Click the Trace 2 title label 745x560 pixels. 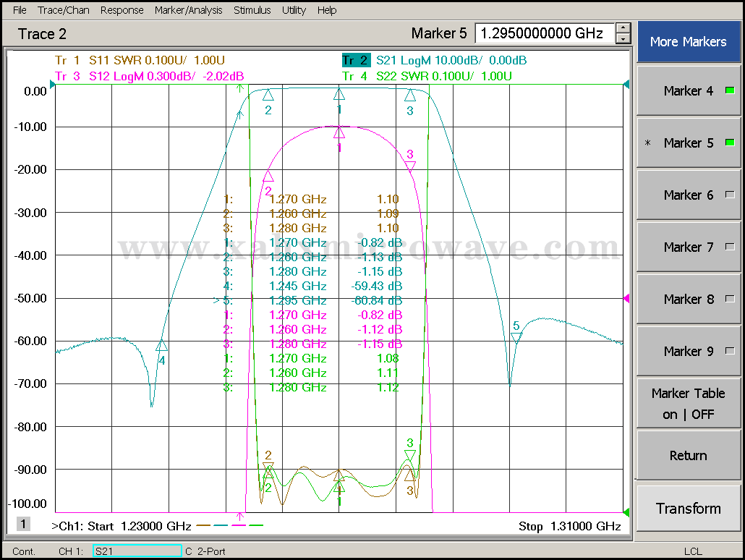pos(42,34)
